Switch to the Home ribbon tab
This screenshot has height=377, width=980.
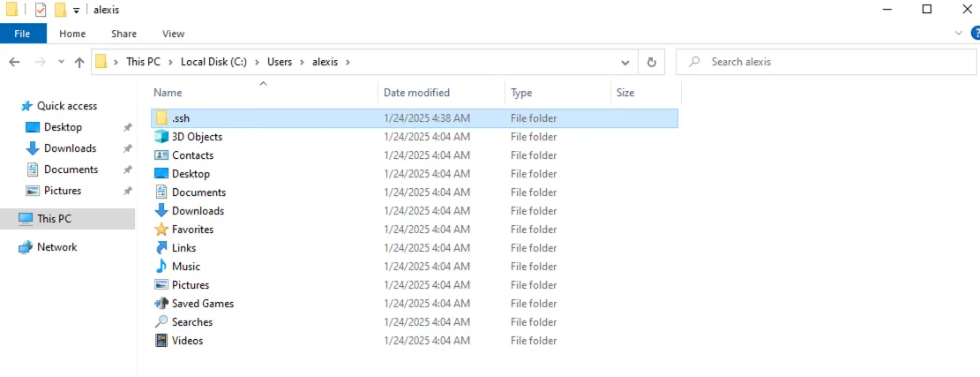pos(72,34)
